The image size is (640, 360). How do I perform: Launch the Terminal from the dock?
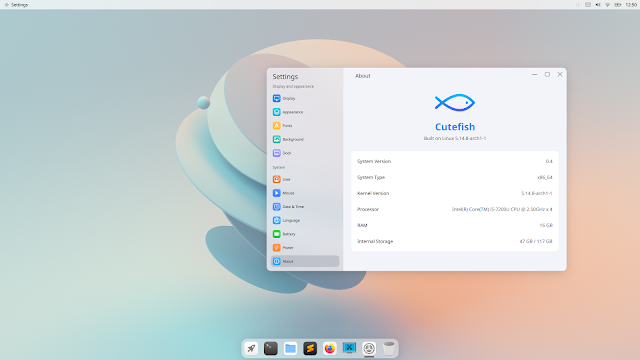[271, 348]
